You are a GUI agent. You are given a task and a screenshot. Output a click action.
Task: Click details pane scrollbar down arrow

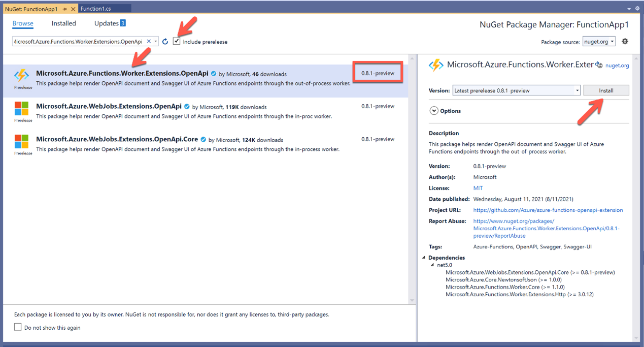pyautogui.click(x=636, y=338)
